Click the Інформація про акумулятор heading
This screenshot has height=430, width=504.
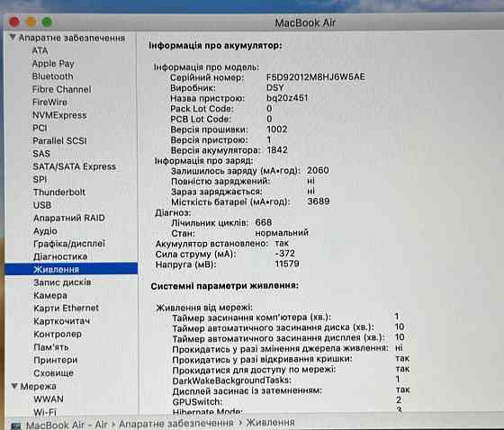(x=215, y=46)
